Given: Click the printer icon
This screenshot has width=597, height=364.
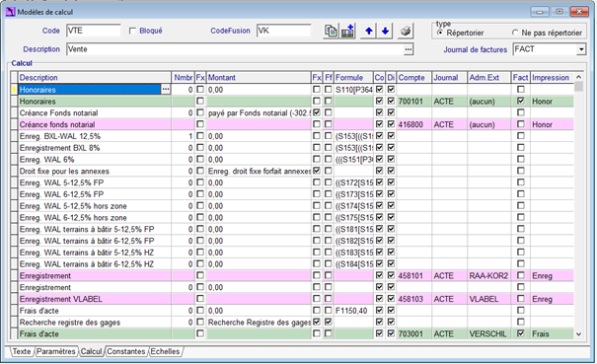Looking at the screenshot, I should (x=406, y=31).
